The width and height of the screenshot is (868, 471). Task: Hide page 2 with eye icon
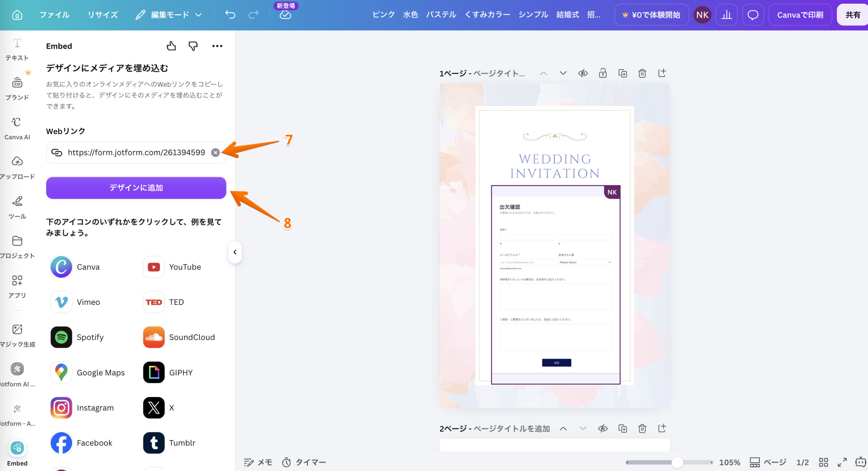(x=603, y=428)
